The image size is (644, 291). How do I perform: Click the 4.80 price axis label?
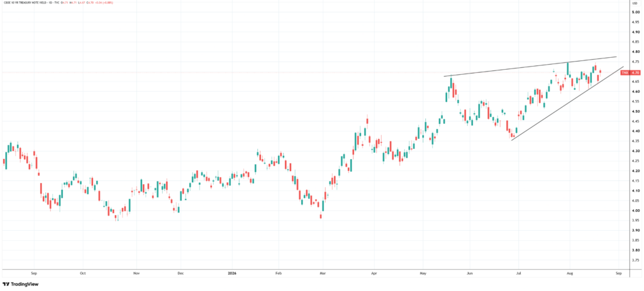(635, 52)
